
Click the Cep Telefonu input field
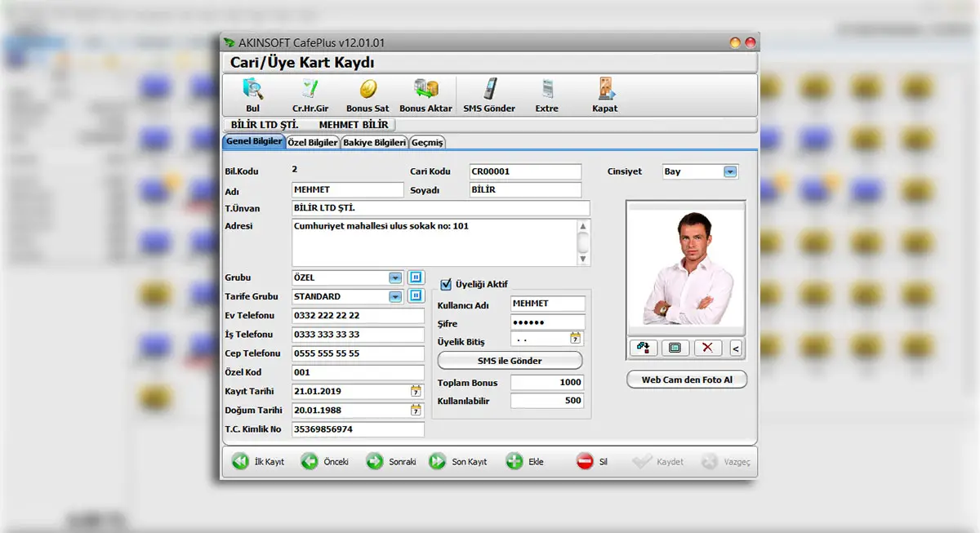click(359, 353)
